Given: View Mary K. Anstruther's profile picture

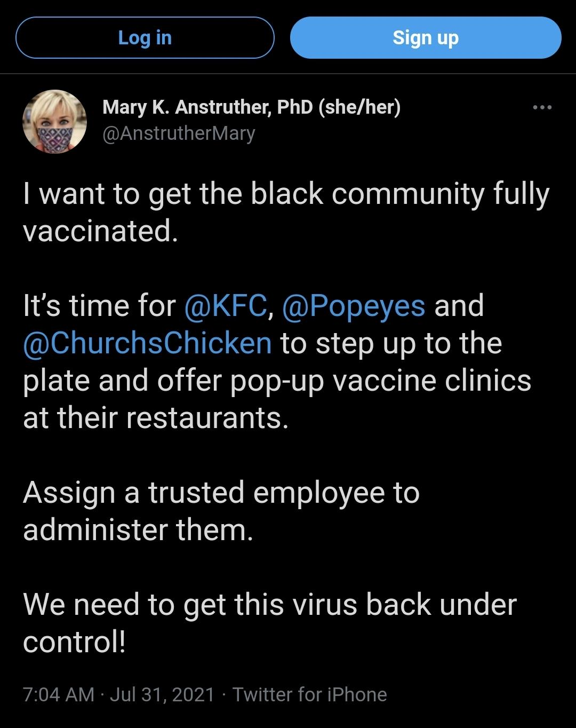Looking at the screenshot, I should (x=54, y=122).
